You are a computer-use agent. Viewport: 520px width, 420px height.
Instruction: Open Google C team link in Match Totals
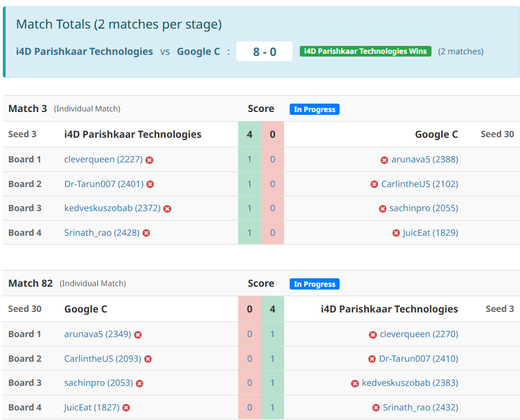198,52
